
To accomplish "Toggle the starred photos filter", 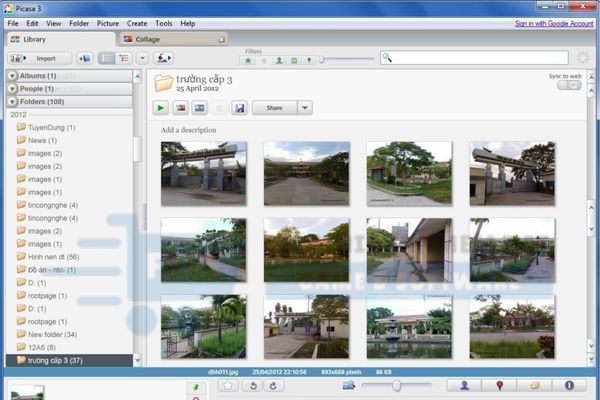I will tap(248, 60).
